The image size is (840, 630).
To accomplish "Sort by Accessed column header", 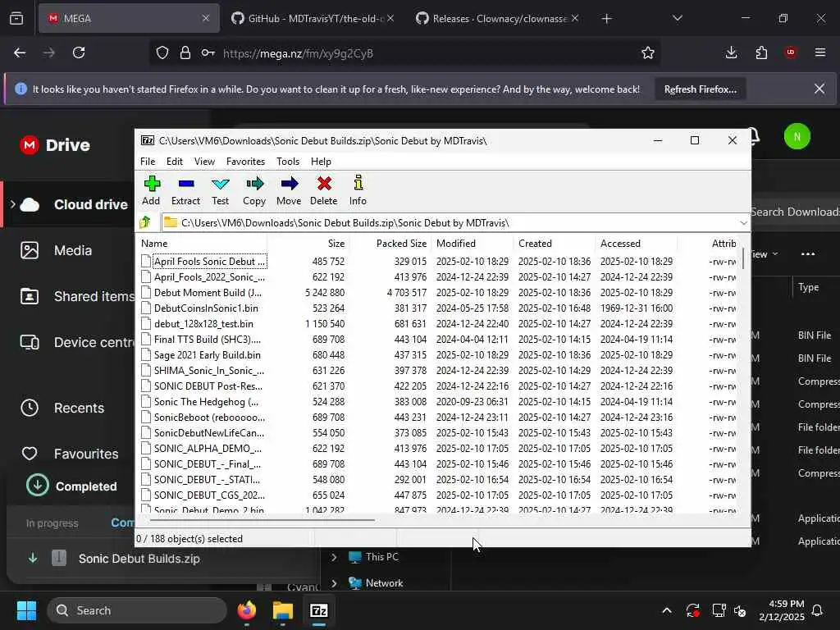I will tap(636, 243).
